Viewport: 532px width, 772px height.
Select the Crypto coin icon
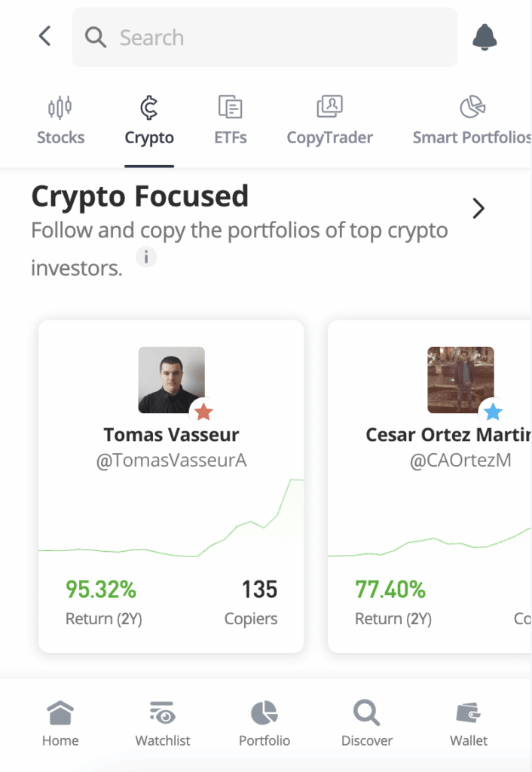[148, 106]
